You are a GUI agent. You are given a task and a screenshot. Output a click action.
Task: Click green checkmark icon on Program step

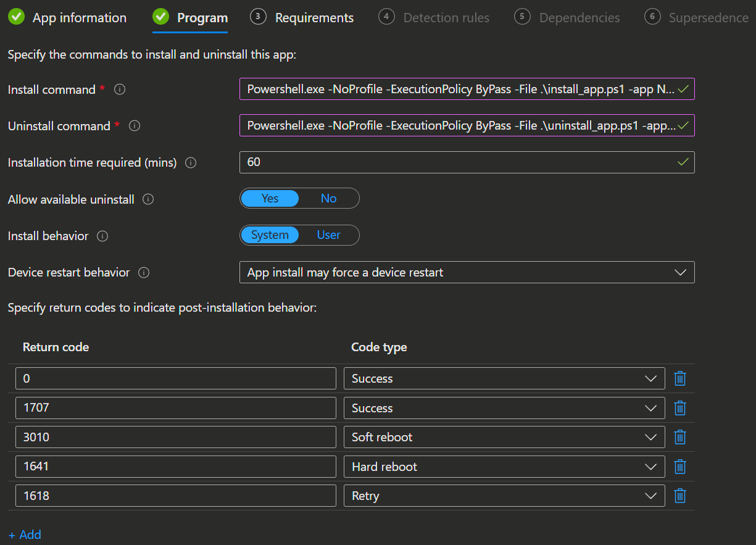click(x=161, y=17)
